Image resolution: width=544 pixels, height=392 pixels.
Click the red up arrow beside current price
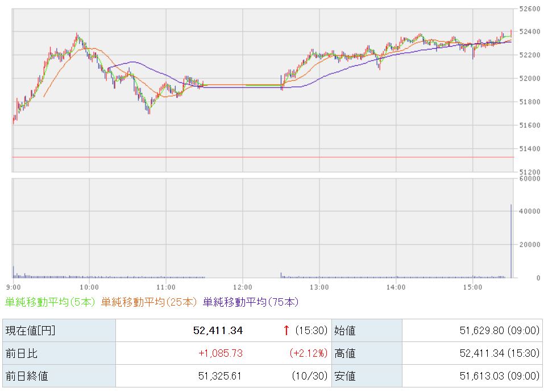pos(286,330)
